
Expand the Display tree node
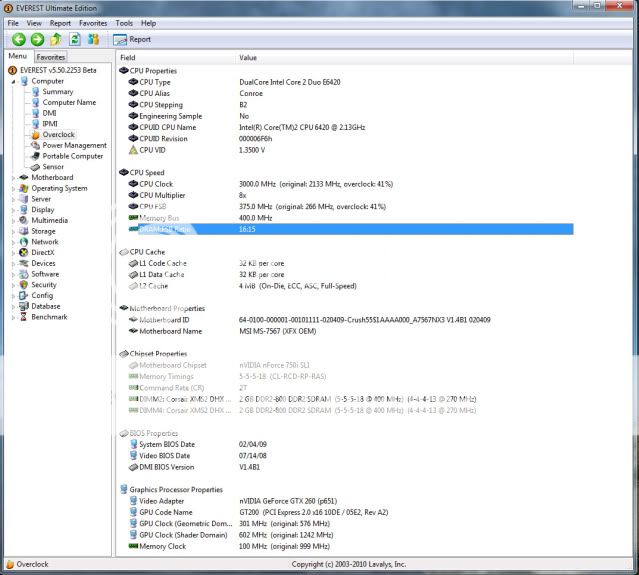[13, 210]
